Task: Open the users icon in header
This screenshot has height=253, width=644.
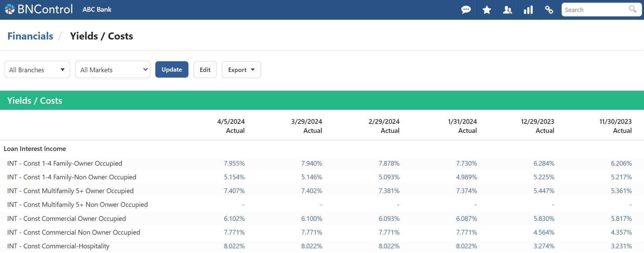Action: tap(507, 10)
